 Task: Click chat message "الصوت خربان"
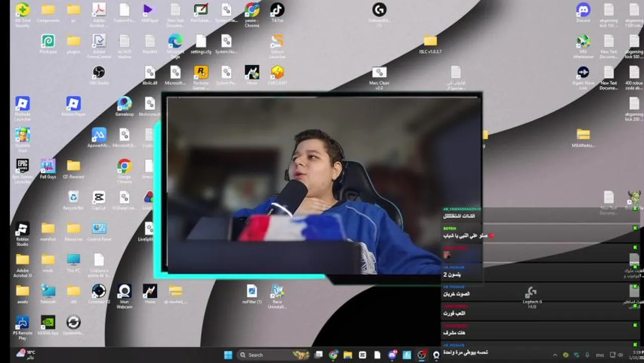[456, 294]
